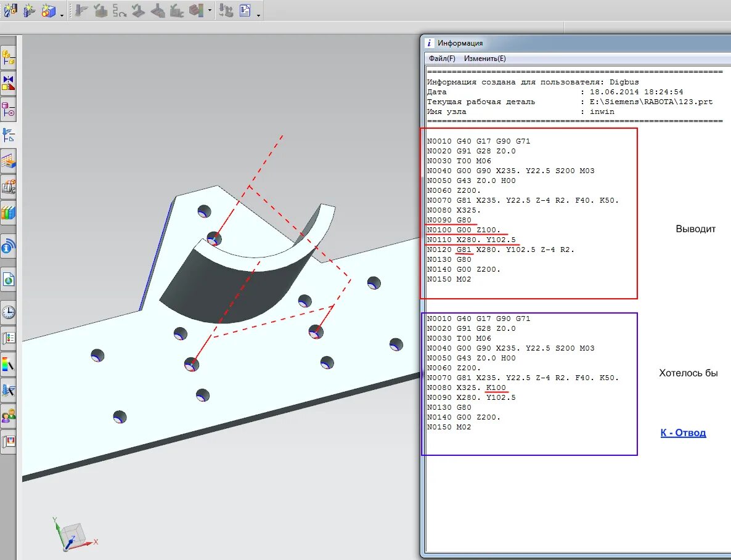The width and height of the screenshot is (731, 560).
Task: Click the line 'N0090 G80' in listing
Action: (449, 220)
